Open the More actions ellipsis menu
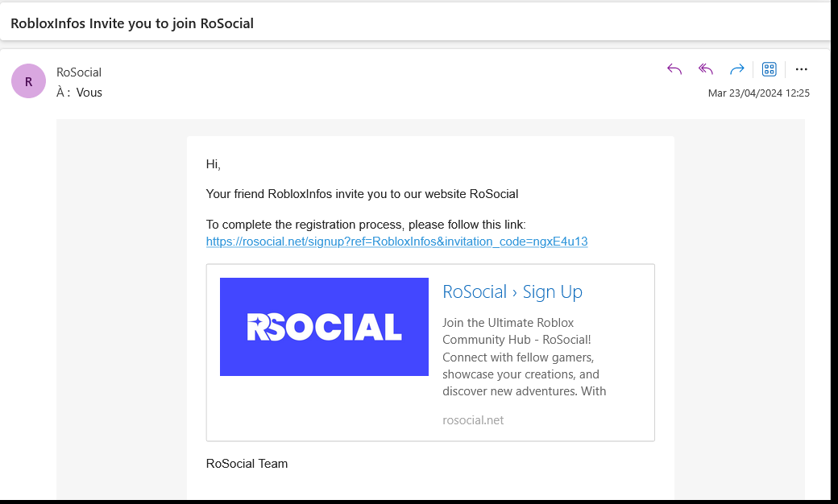The height and width of the screenshot is (504, 838). (801, 69)
